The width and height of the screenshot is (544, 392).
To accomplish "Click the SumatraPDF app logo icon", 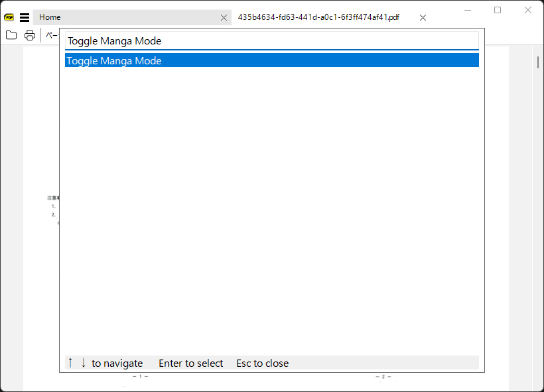I will (9, 17).
